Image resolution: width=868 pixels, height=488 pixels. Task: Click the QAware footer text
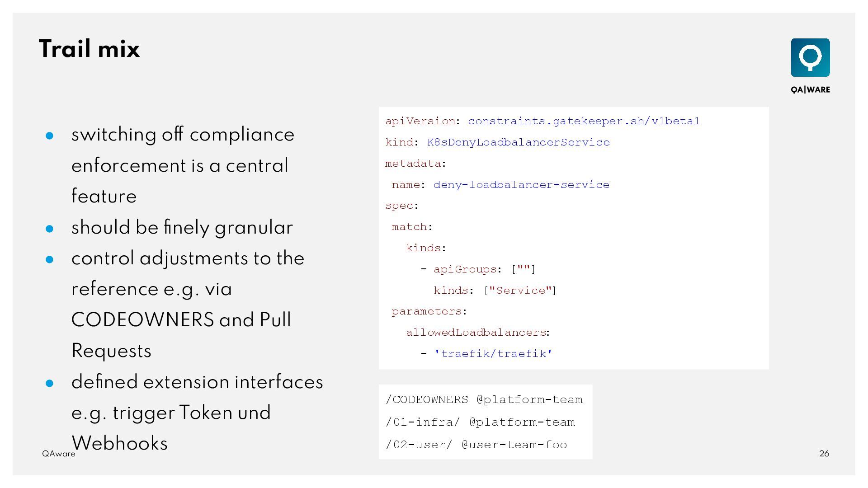click(58, 454)
